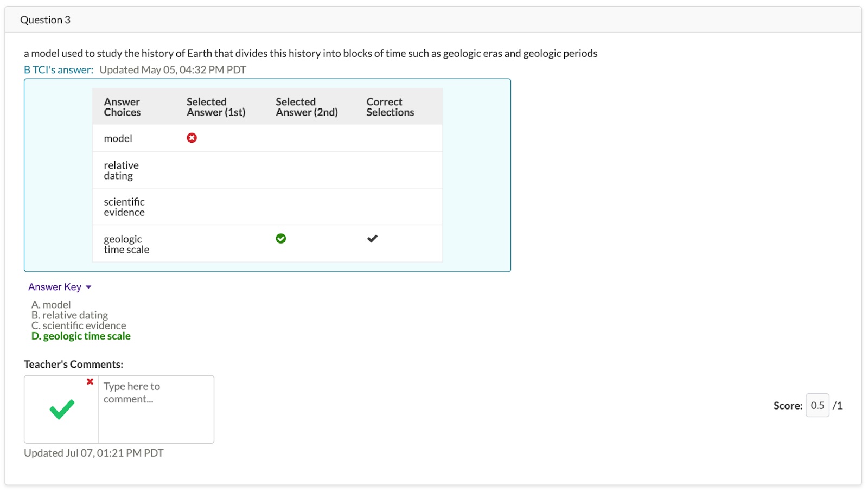Viewport: 868px width, 492px height.
Task: Click the Answer Key link
Action: click(x=55, y=287)
